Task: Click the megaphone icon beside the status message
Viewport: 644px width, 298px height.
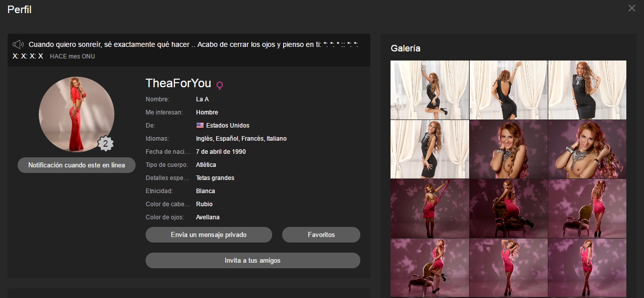Action: click(x=18, y=44)
